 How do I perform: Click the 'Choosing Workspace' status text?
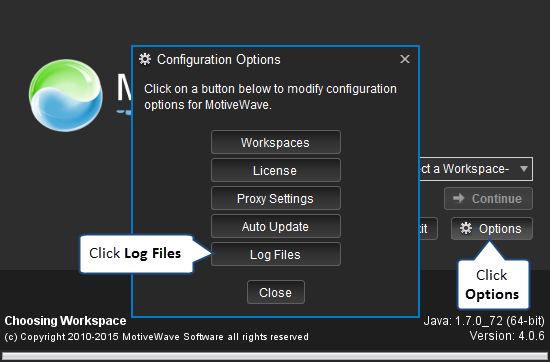pos(66,321)
